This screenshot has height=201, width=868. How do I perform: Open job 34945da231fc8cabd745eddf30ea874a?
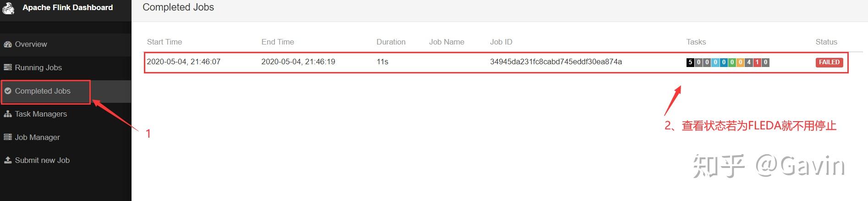click(x=555, y=62)
